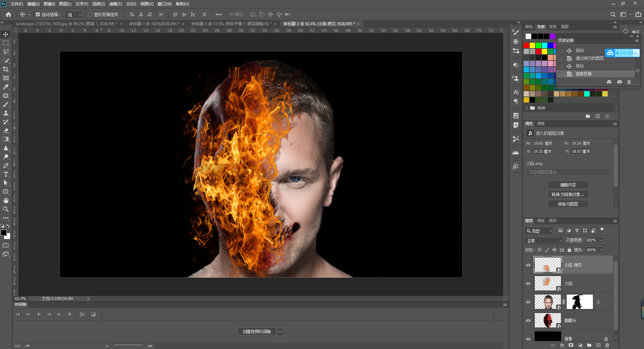Select the Eyedropper tool
Viewport: 644px width, 349px height.
pyautogui.click(x=6, y=87)
